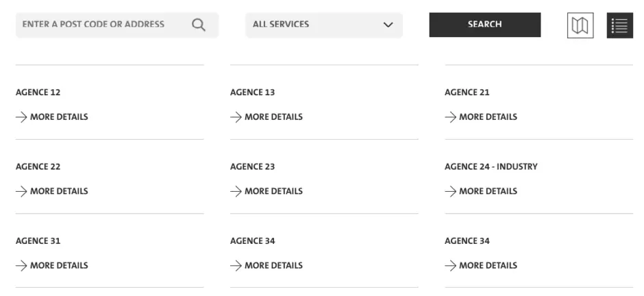Open the All Services dropdown

pos(323,25)
